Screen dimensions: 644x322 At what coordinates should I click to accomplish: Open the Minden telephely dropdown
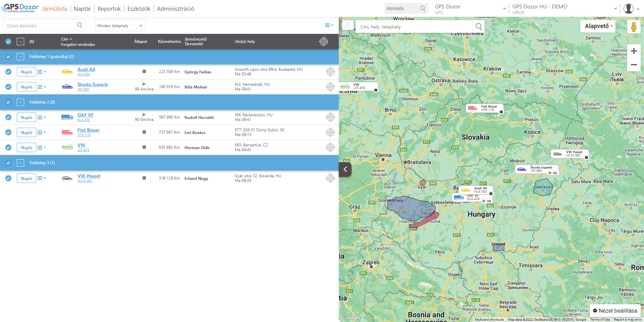(120, 25)
